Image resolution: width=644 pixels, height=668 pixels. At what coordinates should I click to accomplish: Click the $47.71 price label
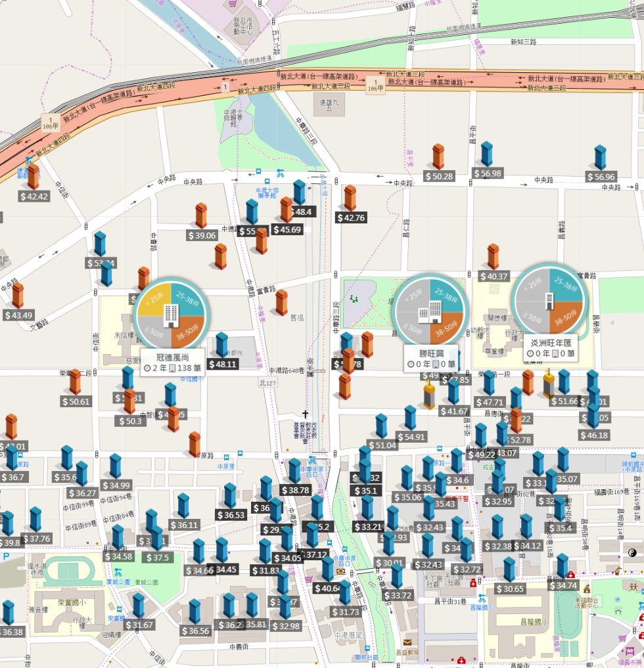[490, 402]
